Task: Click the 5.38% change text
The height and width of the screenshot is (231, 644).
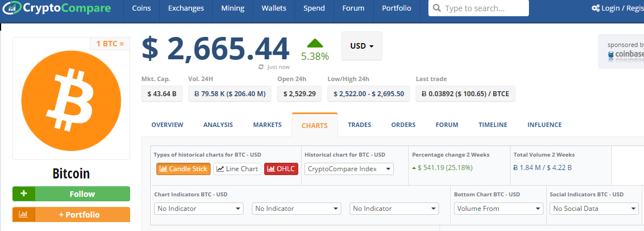Action: click(315, 56)
